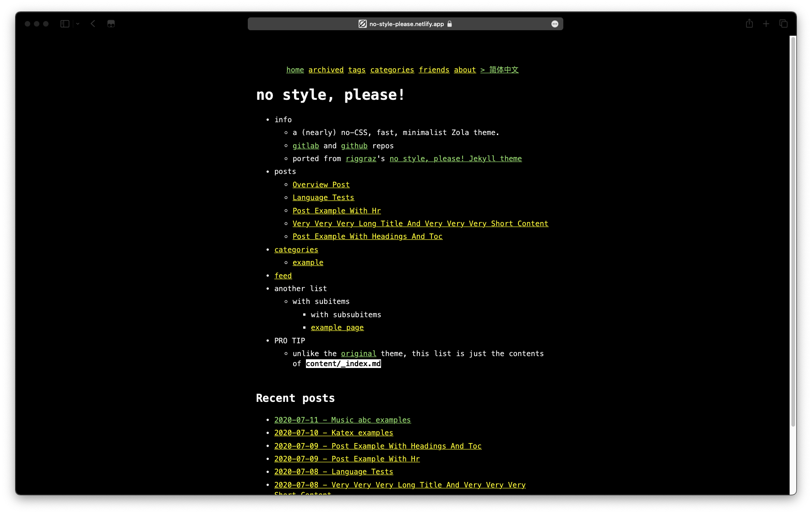Click the address bar URL field

(x=405, y=24)
